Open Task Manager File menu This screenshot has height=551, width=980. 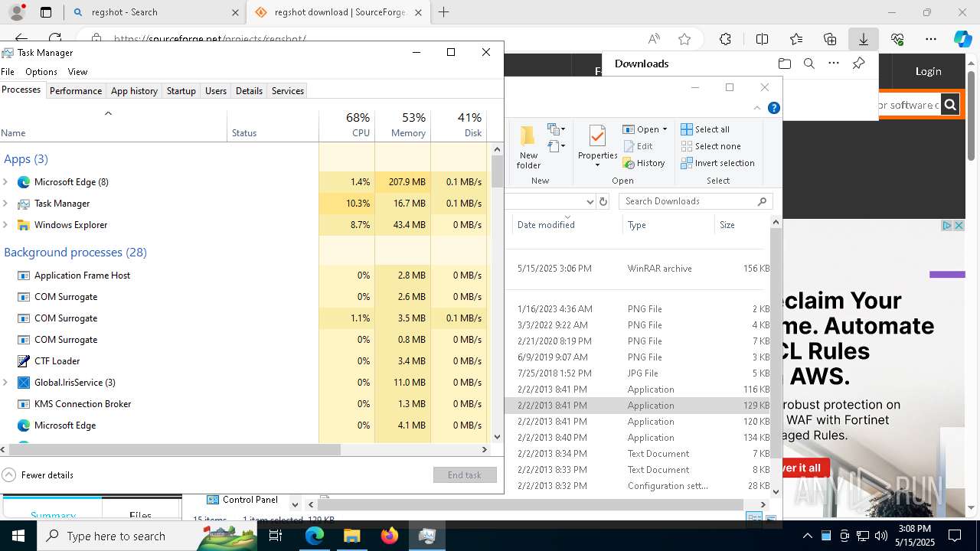(8, 71)
